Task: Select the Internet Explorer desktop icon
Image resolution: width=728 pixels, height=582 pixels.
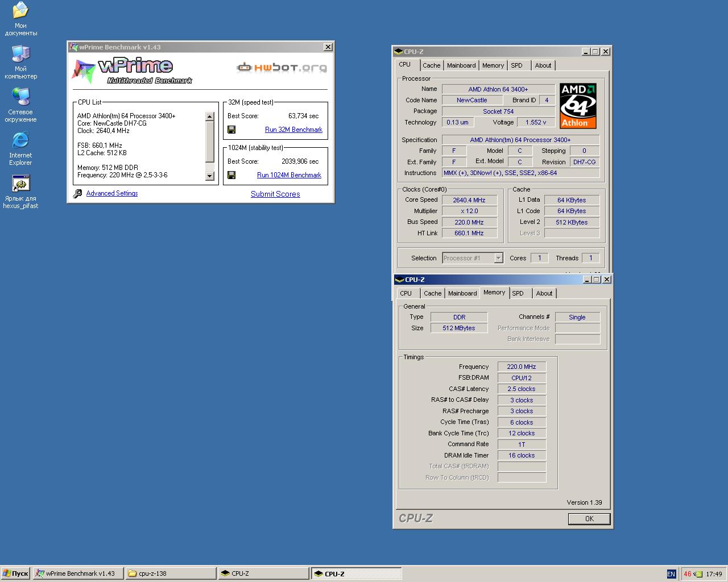Action: click(x=20, y=148)
